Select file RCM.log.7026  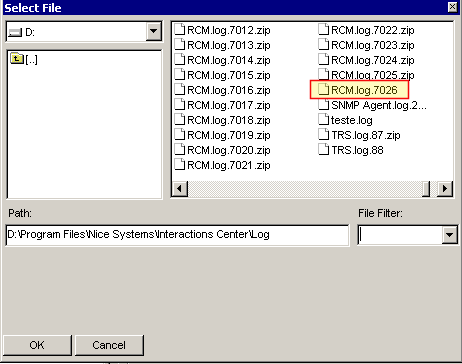358,90
